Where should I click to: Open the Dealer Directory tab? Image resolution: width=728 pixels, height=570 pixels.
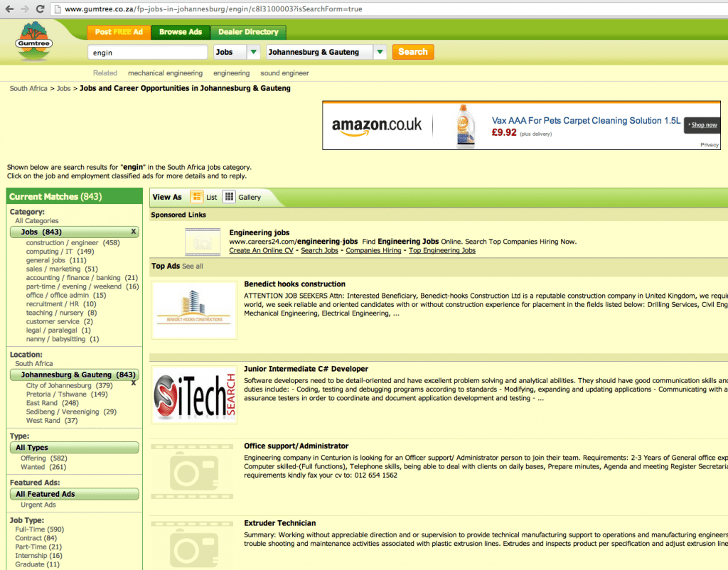(x=248, y=32)
